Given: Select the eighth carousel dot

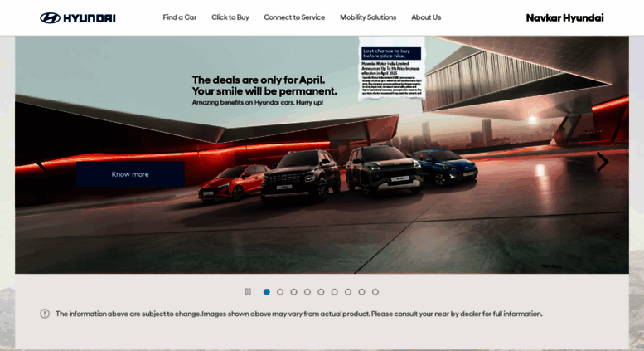Looking at the screenshot, I should click(x=361, y=292).
